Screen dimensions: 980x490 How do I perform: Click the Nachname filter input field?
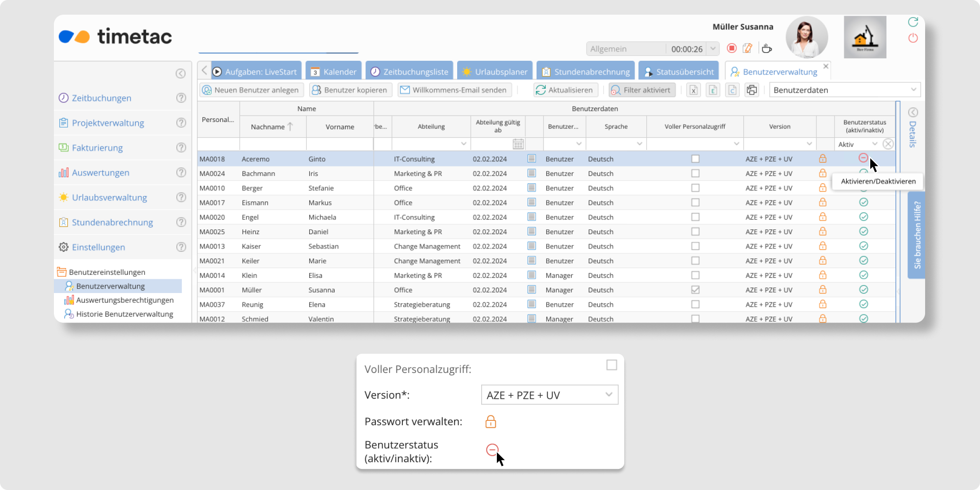click(x=272, y=144)
